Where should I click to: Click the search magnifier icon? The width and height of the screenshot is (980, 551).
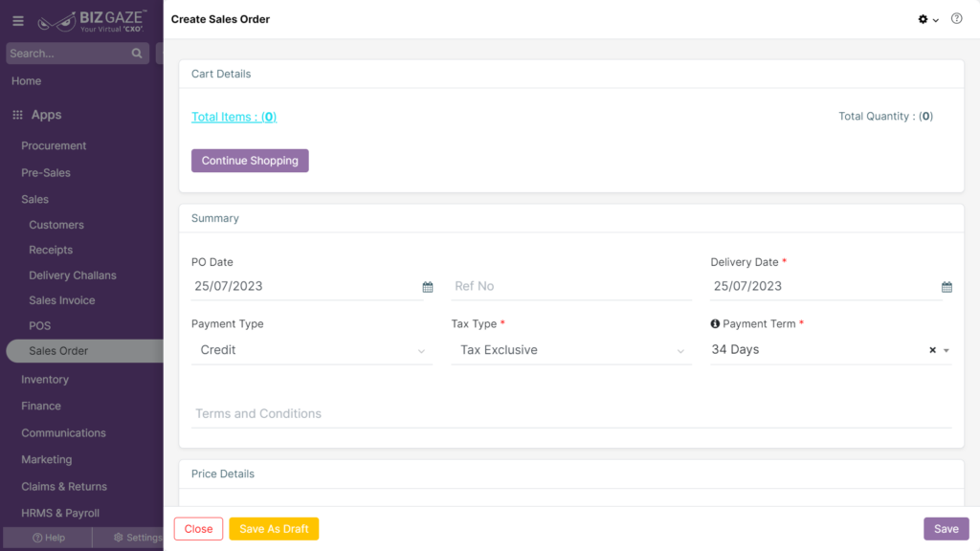coord(137,54)
